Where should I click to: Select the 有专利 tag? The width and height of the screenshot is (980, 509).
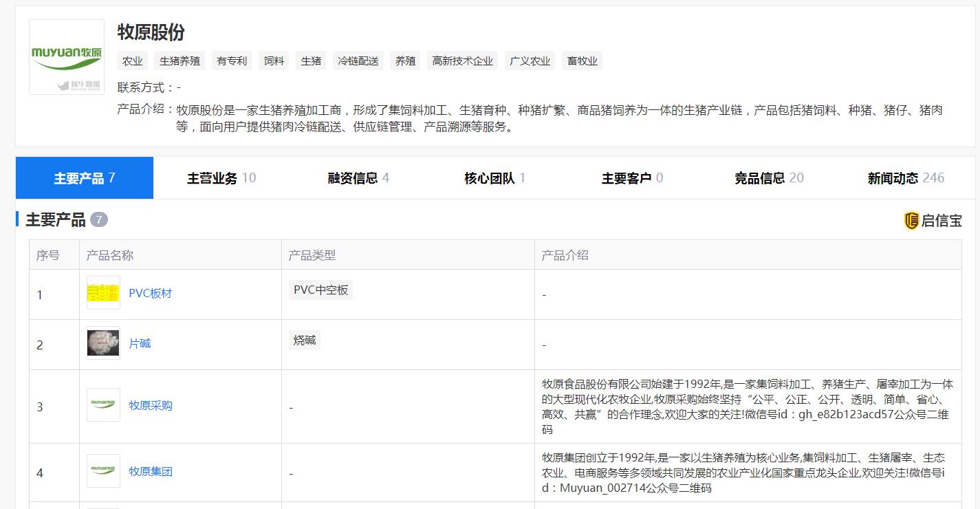pos(232,61)
